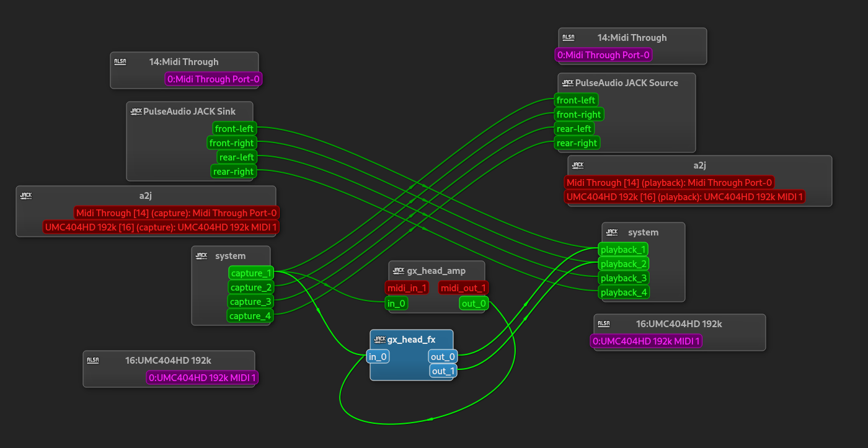Select the UMC404HD 192k MIDI 1 port below system capture
Viewport: 868px width, 448px height.
203,377
